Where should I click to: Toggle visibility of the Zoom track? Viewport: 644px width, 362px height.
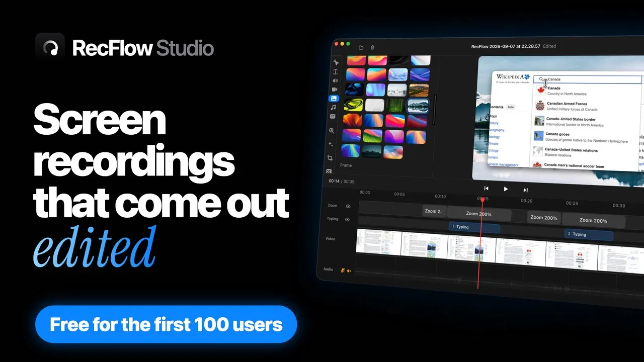point(348,206)
